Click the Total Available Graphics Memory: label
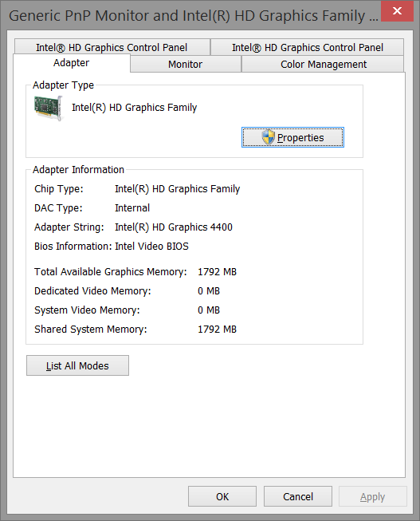 (x=111, y=272)
